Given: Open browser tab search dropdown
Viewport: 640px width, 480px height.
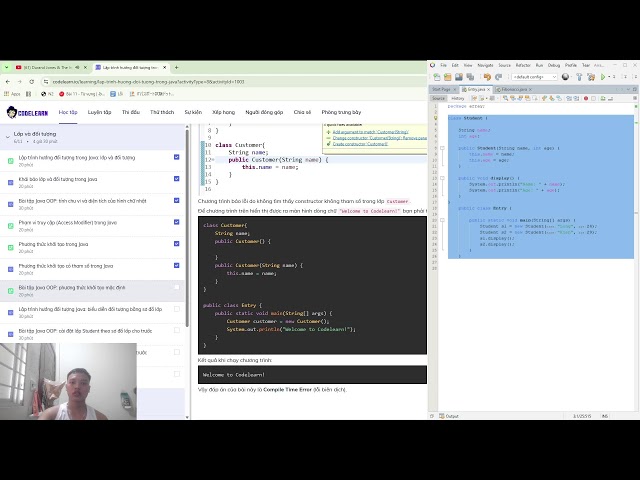Looking at the screenshot, I should (7, 67).
